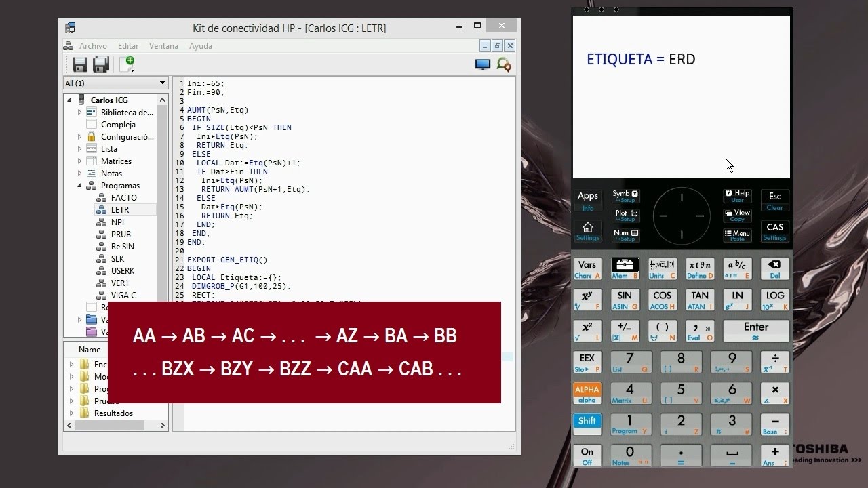
Task: Tap the Plot key on the calculator
Action: click(625, 216)
